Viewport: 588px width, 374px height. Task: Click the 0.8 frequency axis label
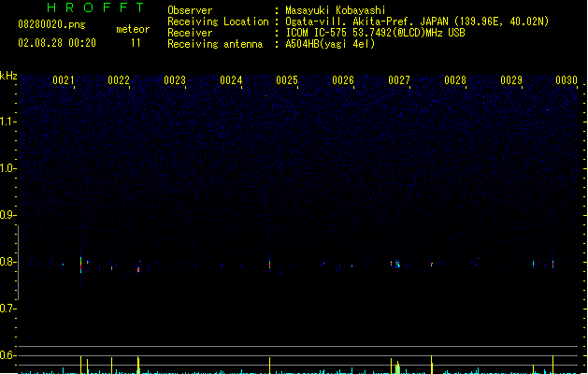[7, 262]
